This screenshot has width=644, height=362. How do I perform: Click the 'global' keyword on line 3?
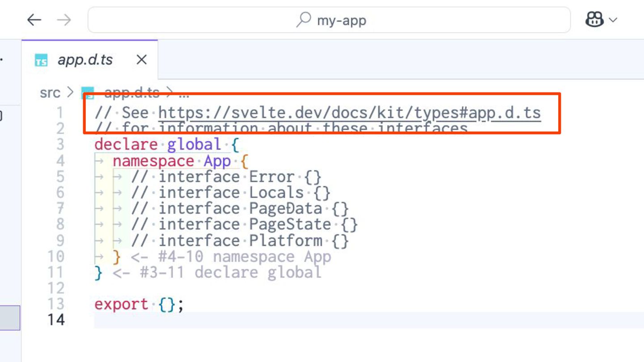click(194, 144)
